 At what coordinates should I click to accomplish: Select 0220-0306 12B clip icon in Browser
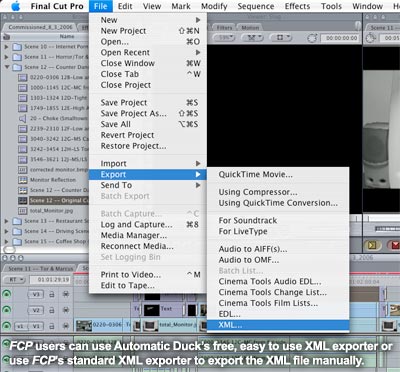(22, 78)
